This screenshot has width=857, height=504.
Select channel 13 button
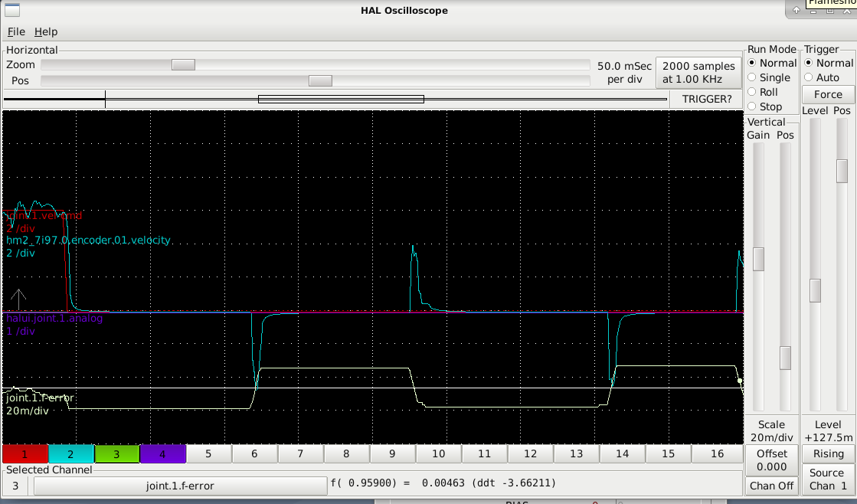point(576,453)
